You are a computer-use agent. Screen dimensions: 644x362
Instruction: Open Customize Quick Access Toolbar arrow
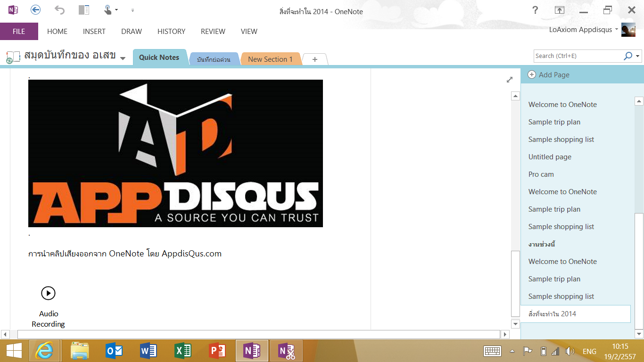132,10
